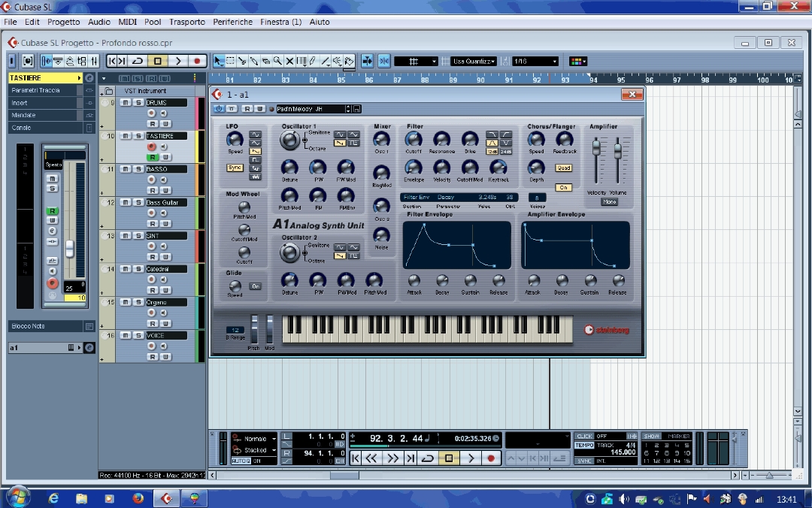Select the Split scissors tool
This screenshot has height=508, width=812.
click(x=242, y=61)
